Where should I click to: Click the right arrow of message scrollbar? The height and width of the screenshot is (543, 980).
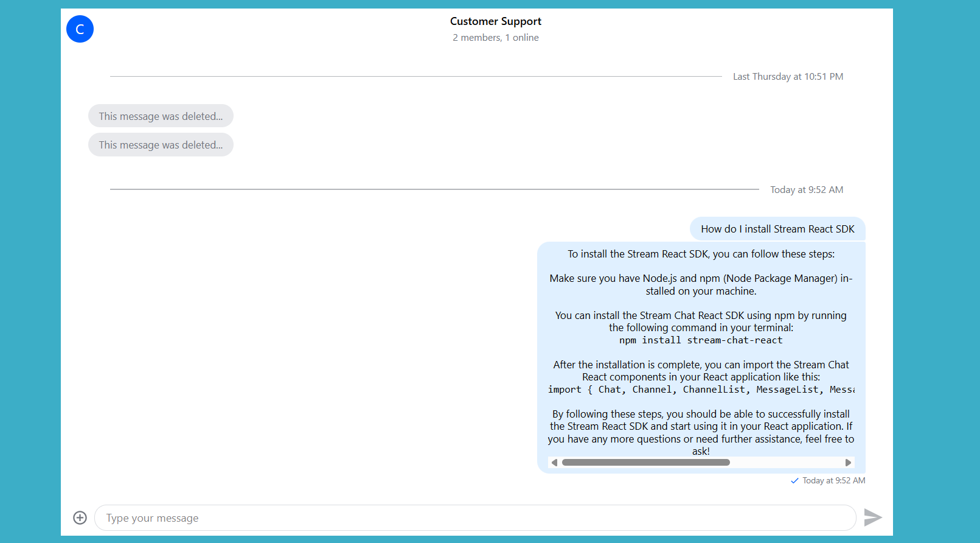coord(848,463)
